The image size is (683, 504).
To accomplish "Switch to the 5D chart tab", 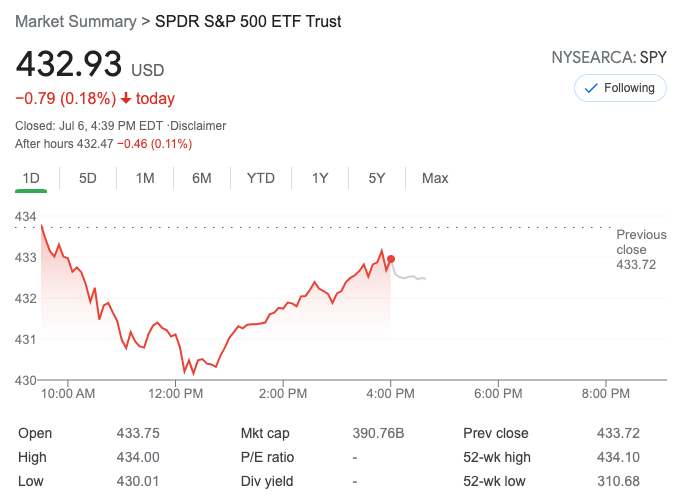I will [88, 178].
